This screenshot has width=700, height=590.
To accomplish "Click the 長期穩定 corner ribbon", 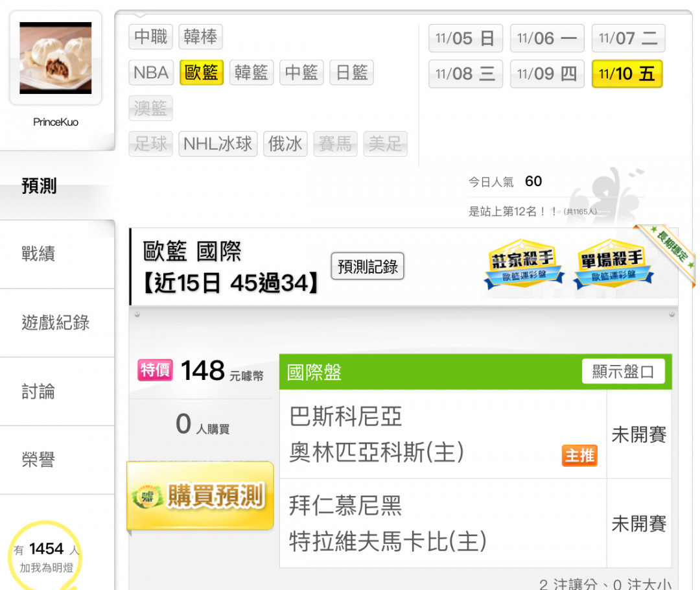I will [x=667, y=250].
